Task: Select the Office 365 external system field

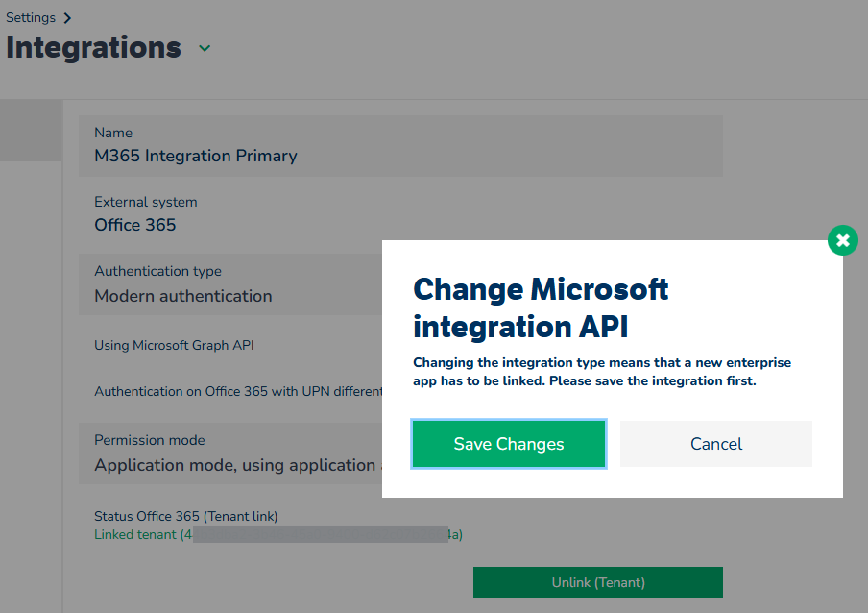Action: click(135, 225)
